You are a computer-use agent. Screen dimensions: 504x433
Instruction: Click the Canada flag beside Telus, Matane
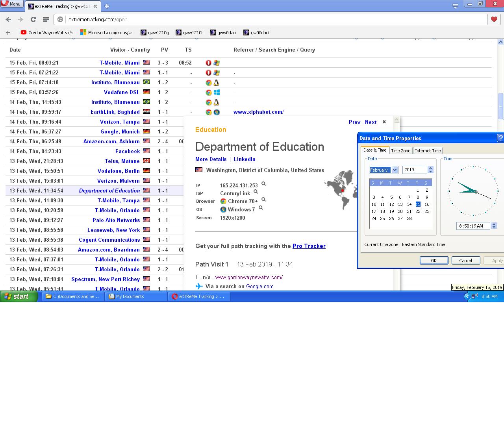(x=146, y=161)
